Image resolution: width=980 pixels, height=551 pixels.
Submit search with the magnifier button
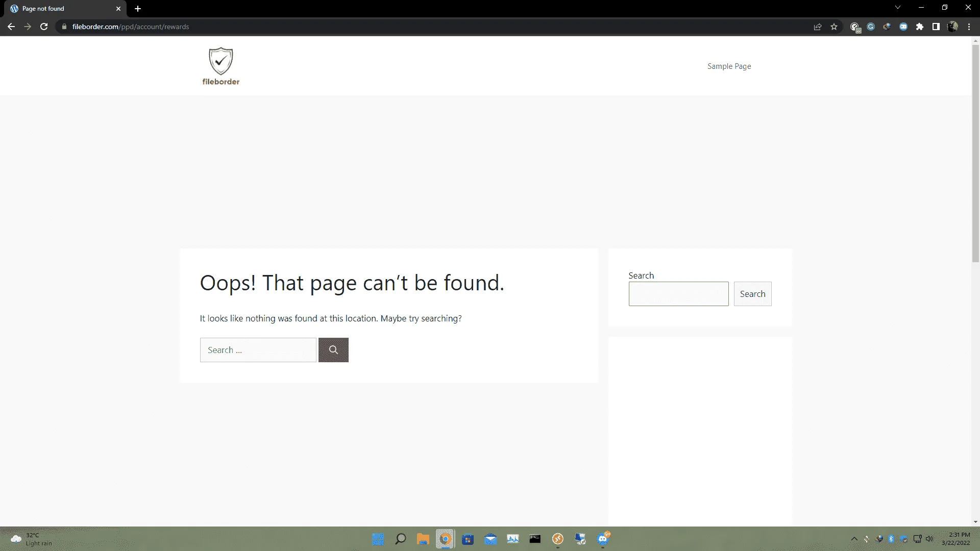[x=333, y=350]
